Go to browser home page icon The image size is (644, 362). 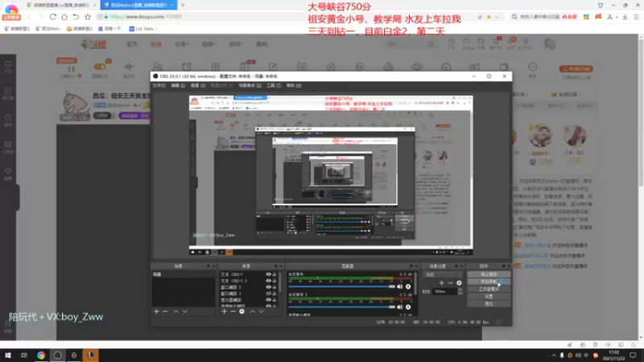click(64, 17)
